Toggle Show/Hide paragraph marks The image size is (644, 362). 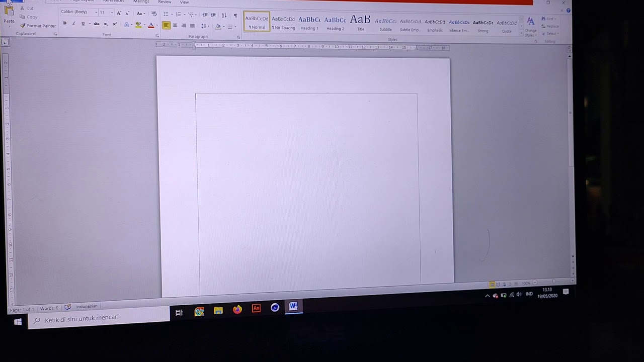[x=235, y=16]
